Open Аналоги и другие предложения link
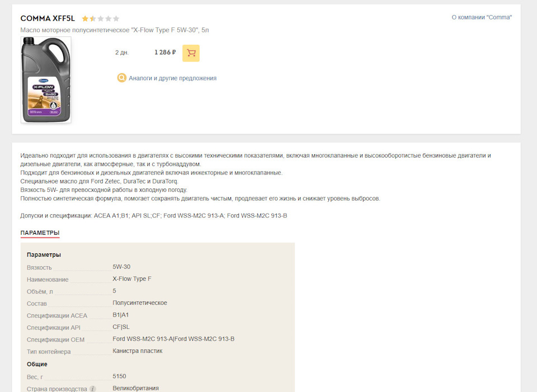 pos(173,78)
